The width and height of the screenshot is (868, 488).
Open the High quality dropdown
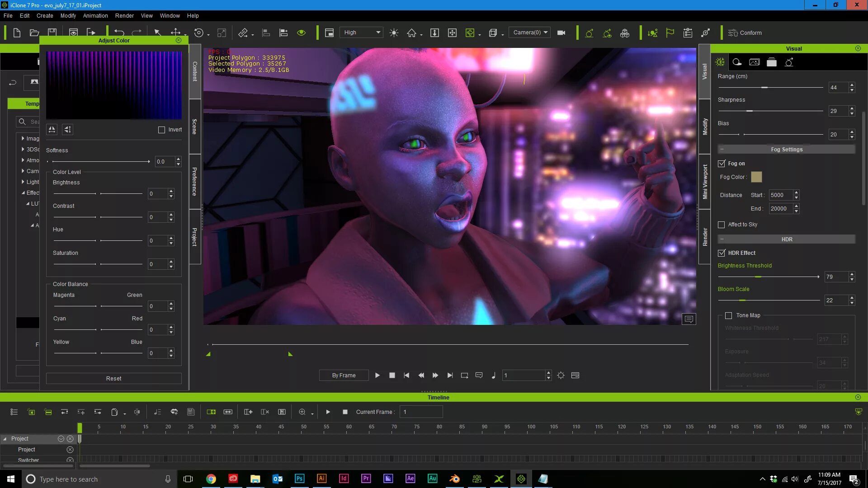(x=361, y=32)
